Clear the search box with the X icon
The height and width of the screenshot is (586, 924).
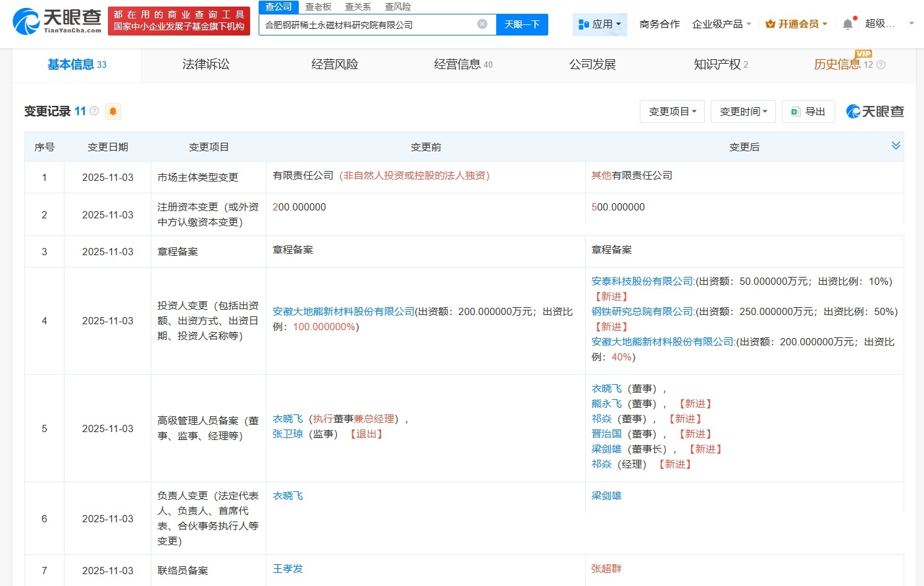click(482, 24)
